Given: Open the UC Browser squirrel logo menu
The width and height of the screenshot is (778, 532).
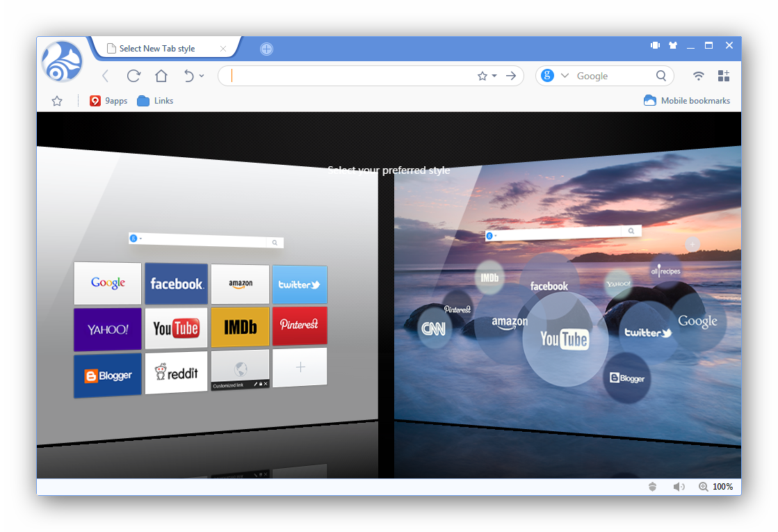Looking at the screenshot, I should point(62,62).
